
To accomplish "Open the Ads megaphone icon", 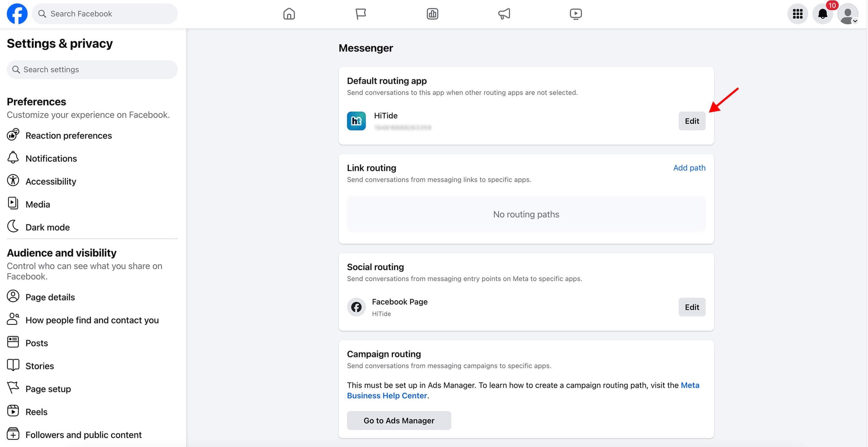I will point(504,14).
